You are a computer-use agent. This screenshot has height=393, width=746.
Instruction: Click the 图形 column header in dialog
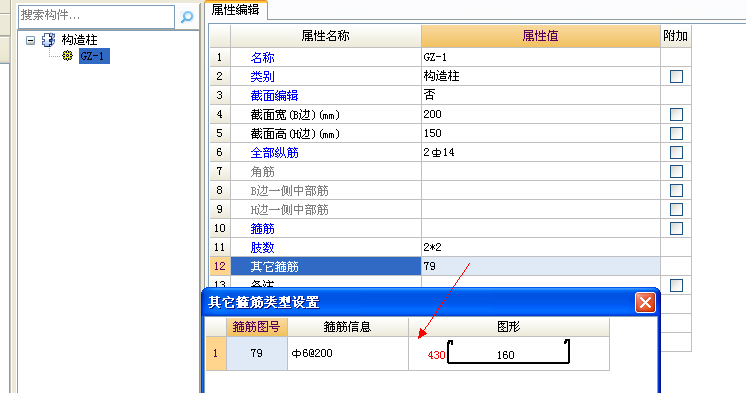pos(509,327)
